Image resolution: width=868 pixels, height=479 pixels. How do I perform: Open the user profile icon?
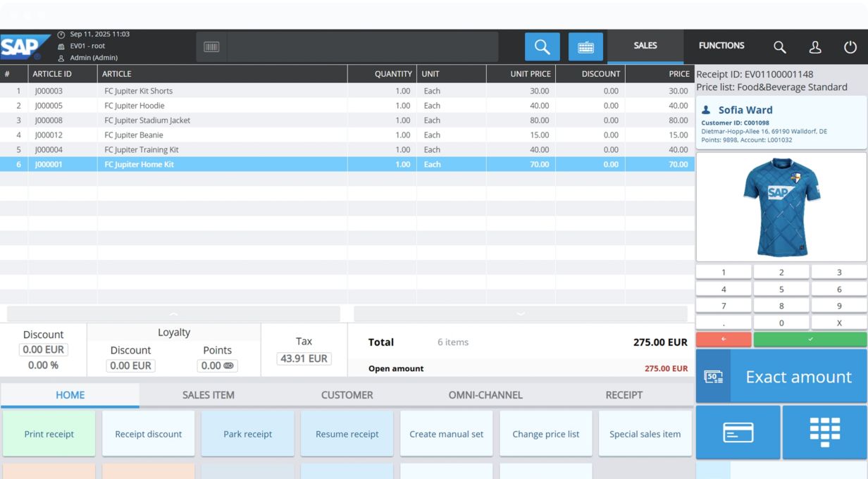coord(815,46)
